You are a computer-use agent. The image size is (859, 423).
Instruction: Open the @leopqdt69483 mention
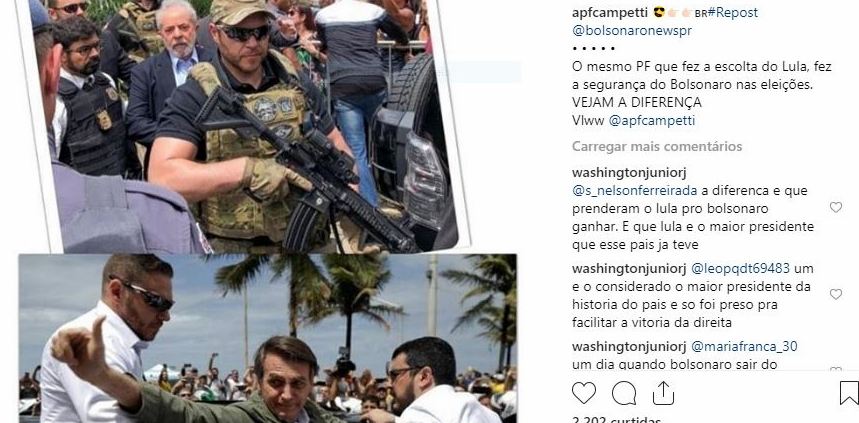click(x=740, y=268)
